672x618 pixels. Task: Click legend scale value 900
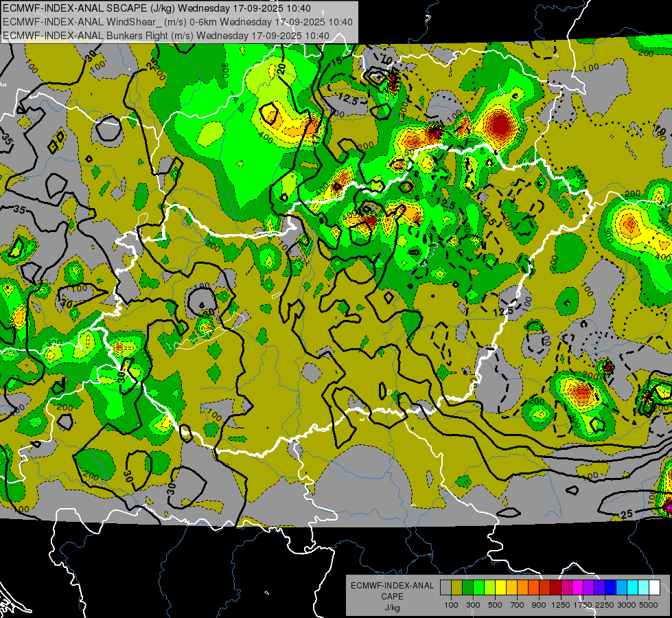pos(539,605)
